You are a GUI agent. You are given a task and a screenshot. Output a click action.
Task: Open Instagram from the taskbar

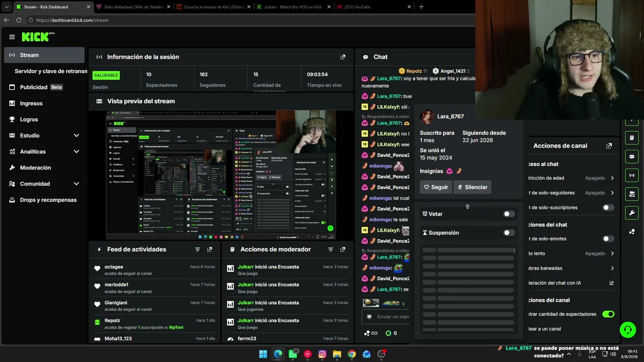click(323, 354)
